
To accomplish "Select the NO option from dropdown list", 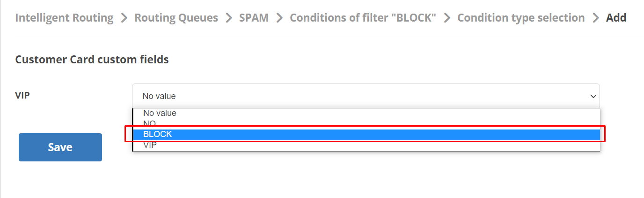I will (x=366, y=123).
